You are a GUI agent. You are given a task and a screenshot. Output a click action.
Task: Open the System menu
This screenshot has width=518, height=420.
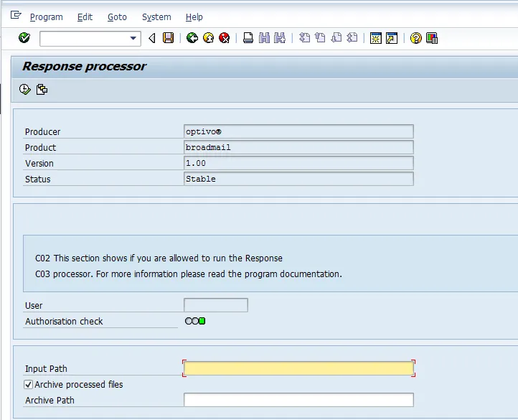coord(156,17)
